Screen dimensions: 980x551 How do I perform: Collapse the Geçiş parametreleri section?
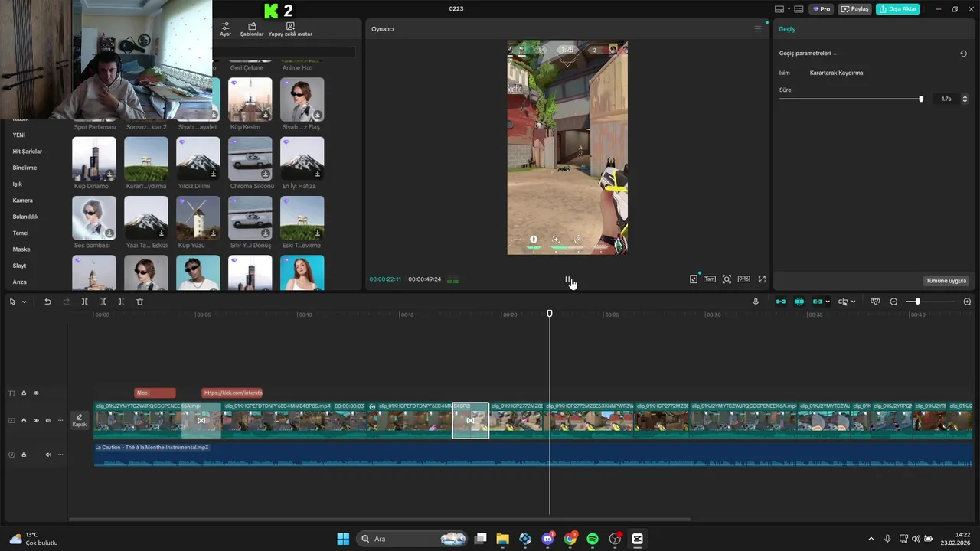coord(835,54)
